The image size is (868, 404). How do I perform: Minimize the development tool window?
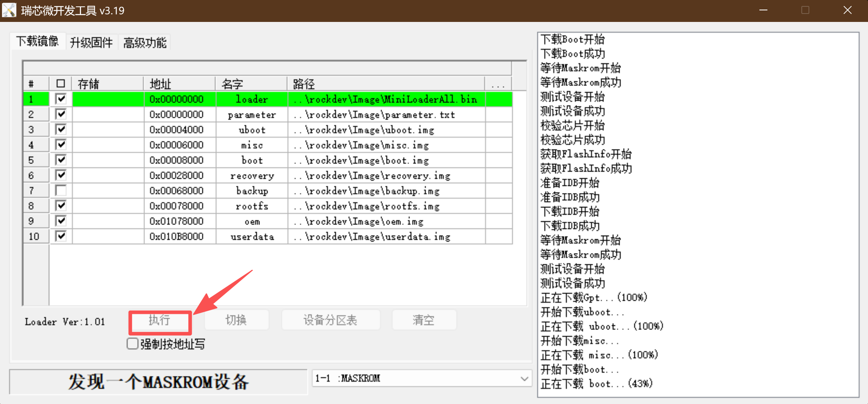763,10
